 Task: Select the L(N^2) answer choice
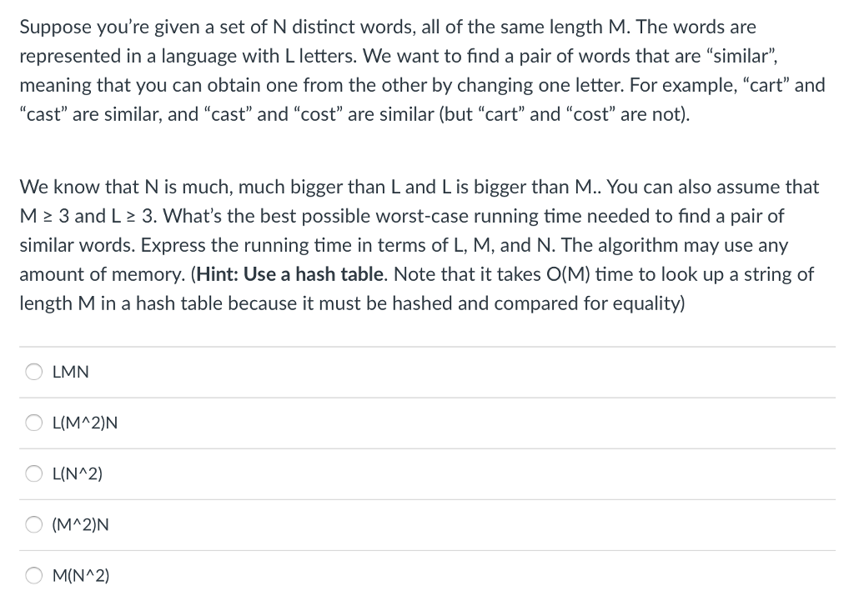(34, 473)
